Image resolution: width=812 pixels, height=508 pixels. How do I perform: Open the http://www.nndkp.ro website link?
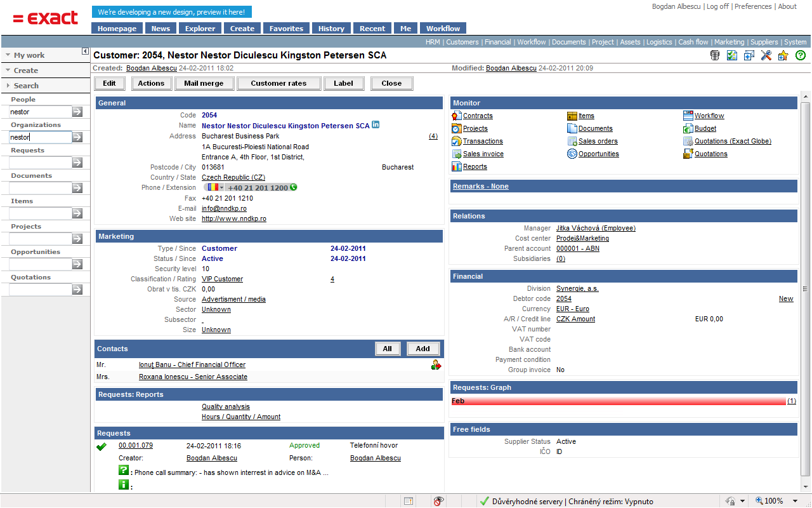coord(234,218)
